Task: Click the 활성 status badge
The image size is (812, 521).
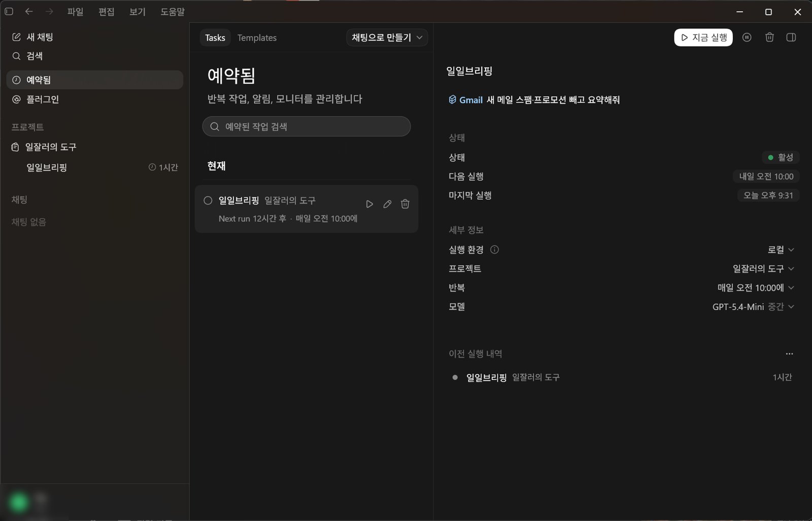Action: (781, 157)
